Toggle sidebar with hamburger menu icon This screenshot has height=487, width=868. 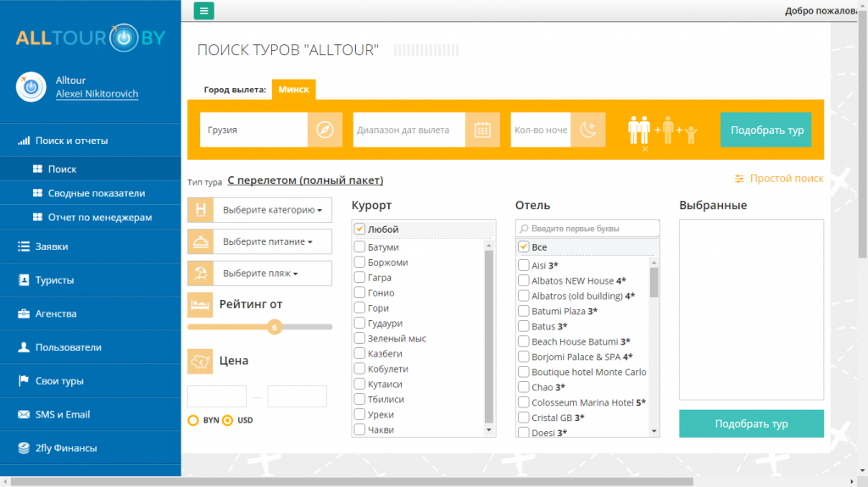203,10
